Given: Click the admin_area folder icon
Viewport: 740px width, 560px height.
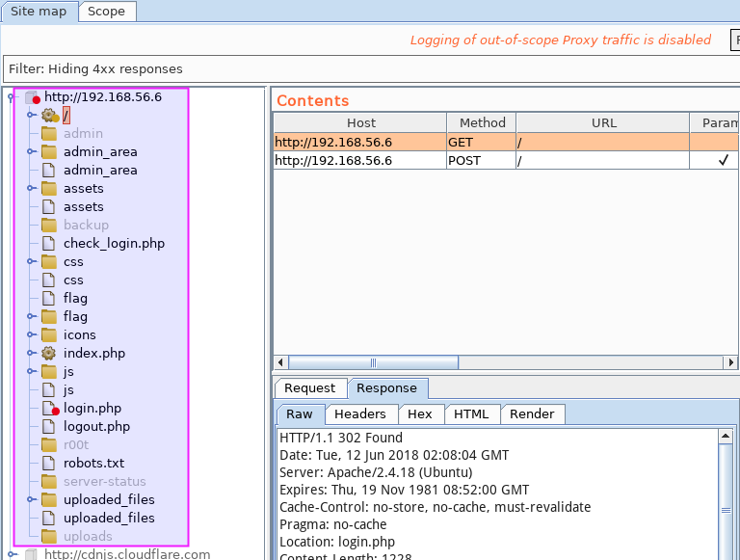Looking at the screenshot, I should pos(48,151).
